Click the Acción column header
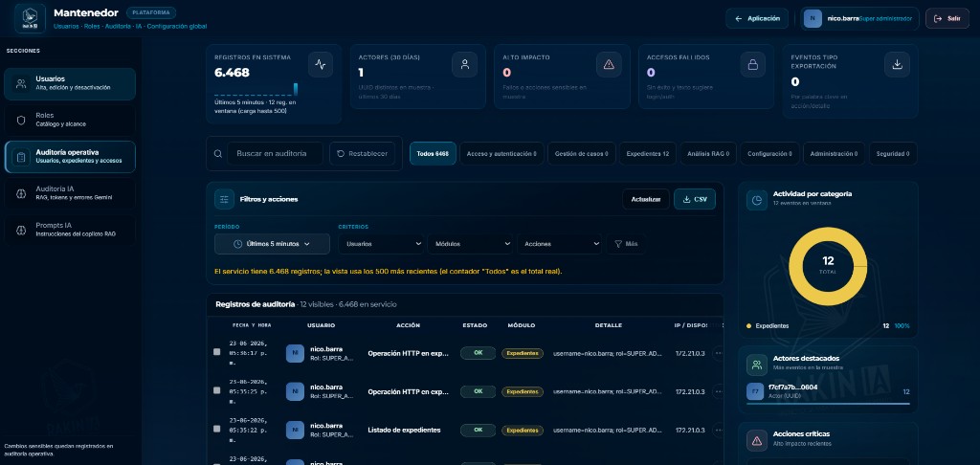The width and height of the screenshot is (980, 465). [408, 325]
